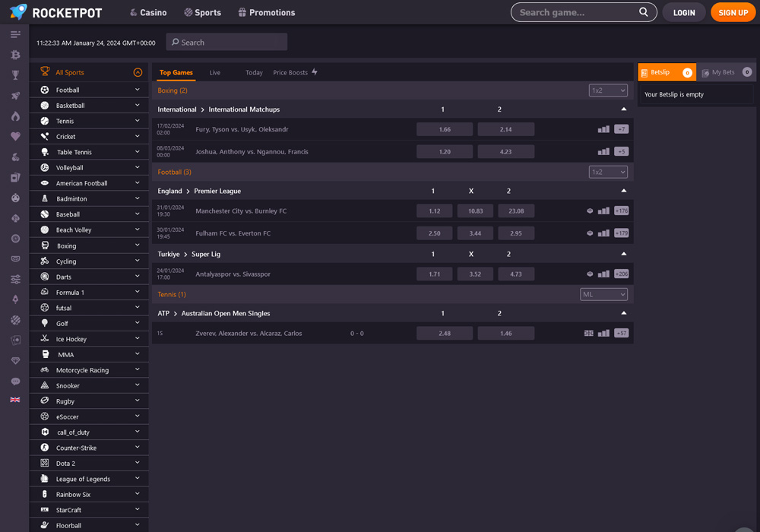Click the Rocketpot rocket logo
The height and width of the screenshot is (532, 760).
pyautogui.click(x=18, y=11)
